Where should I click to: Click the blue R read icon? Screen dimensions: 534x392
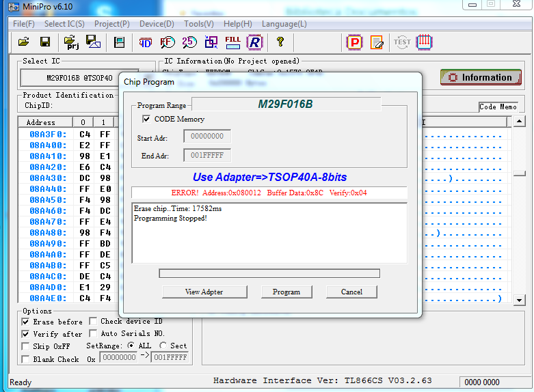coord(254,42)
